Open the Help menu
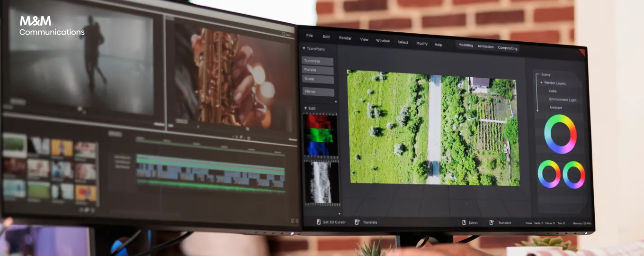 click(438, 45)
